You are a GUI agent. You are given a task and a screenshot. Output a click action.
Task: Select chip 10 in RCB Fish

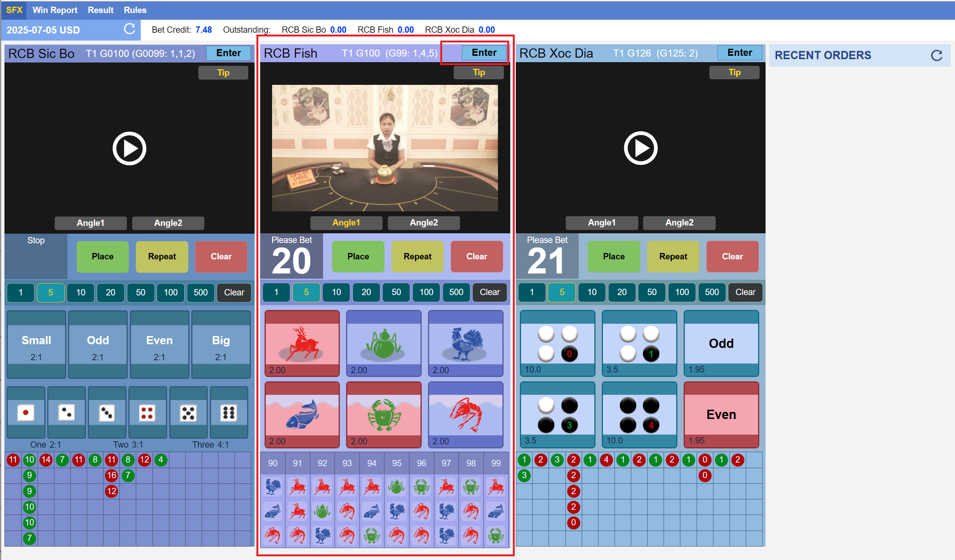pos(336,292)
